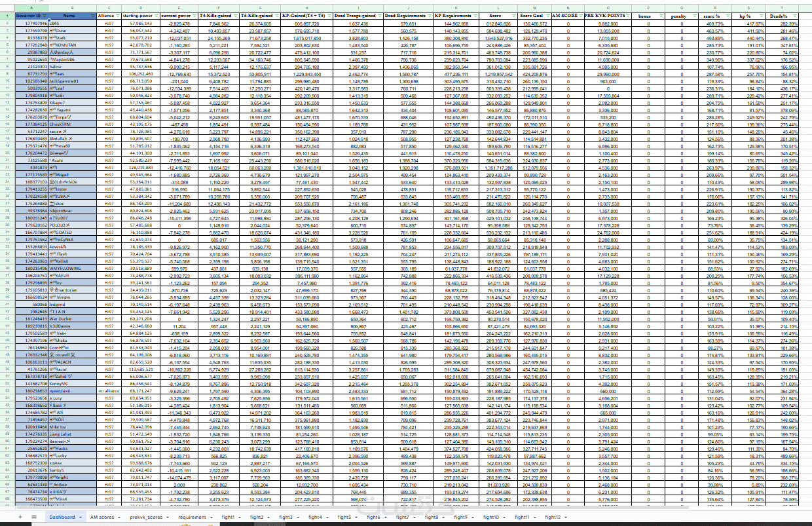
Task: Switch to the AM scores sheet tab
Action: 102,517
